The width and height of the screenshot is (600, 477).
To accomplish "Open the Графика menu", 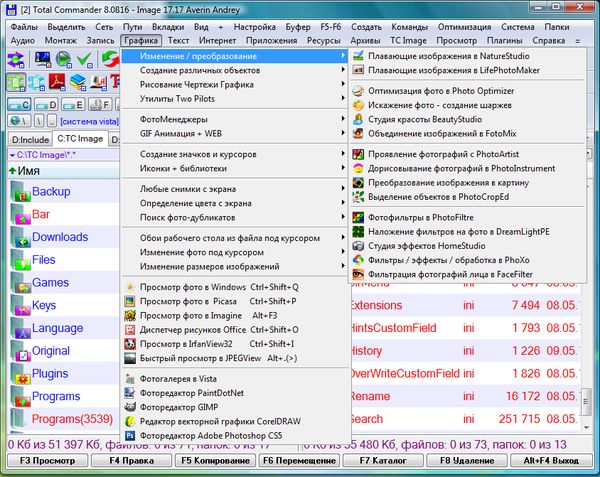I will tap(141, 41).
